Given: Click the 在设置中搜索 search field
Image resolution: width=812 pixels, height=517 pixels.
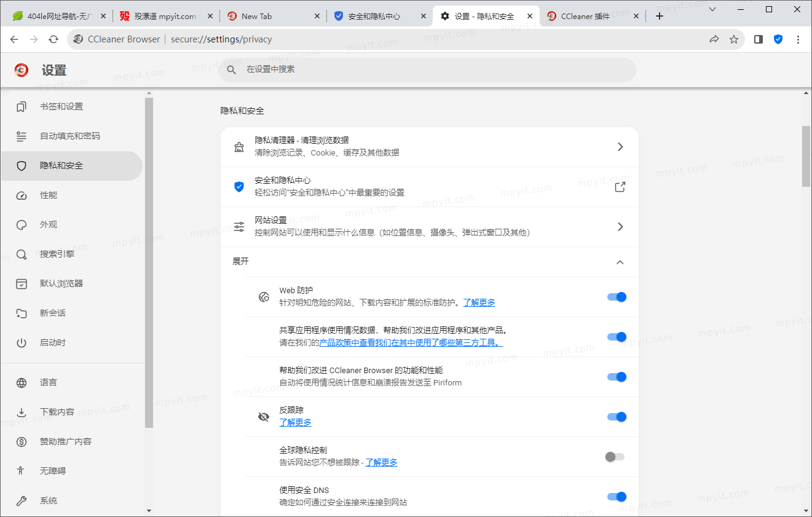Looking at the screenshot, I should (x=427, y=70).
